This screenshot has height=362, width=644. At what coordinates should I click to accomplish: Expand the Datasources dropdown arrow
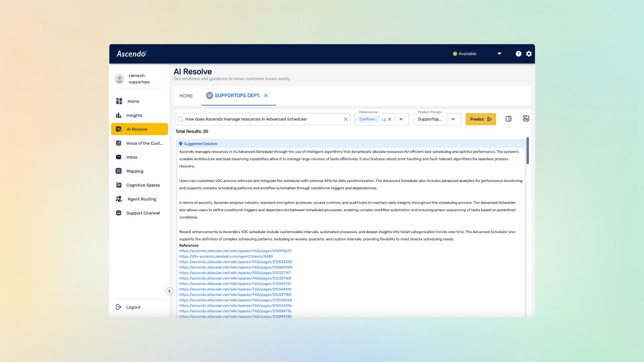coord(401,119)
